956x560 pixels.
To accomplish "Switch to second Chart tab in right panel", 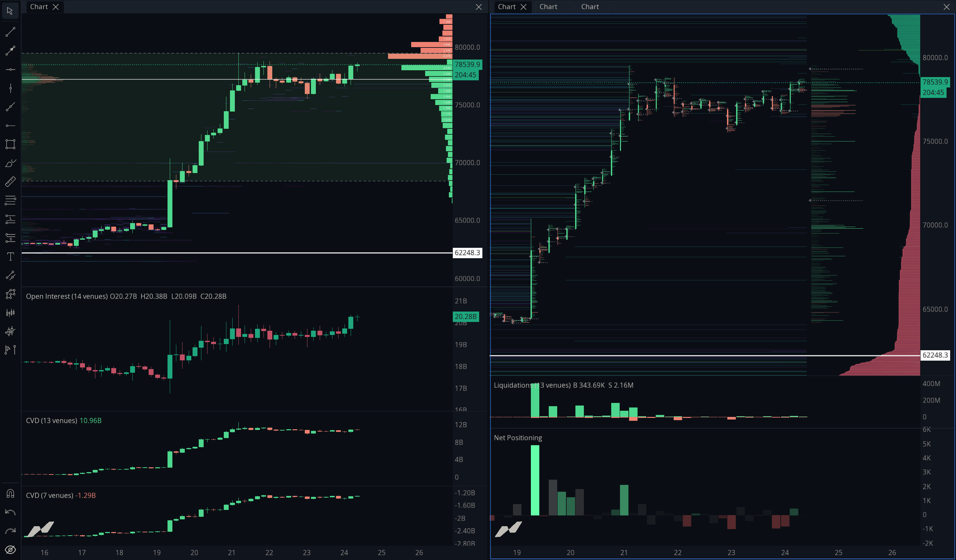I will (548, 7).
